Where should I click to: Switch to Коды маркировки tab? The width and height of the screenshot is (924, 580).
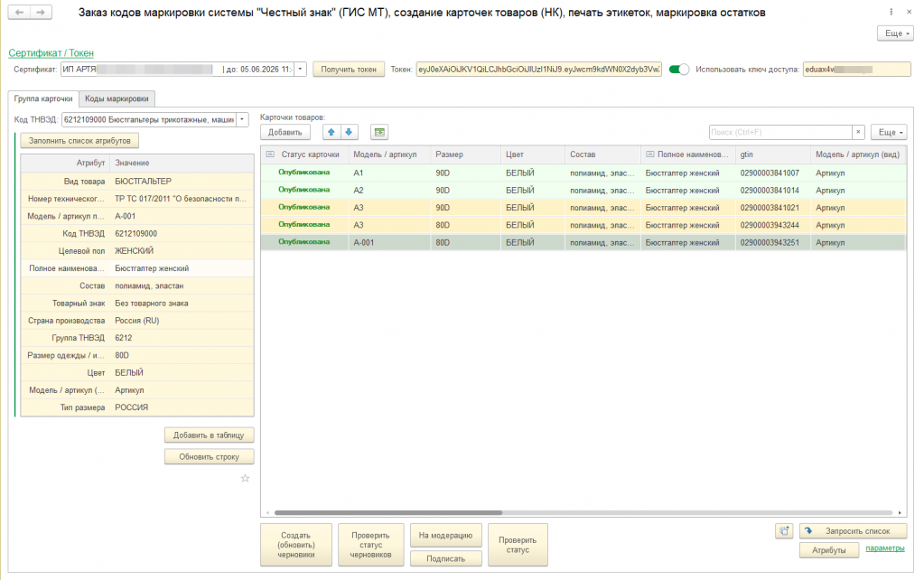(117, 98)
